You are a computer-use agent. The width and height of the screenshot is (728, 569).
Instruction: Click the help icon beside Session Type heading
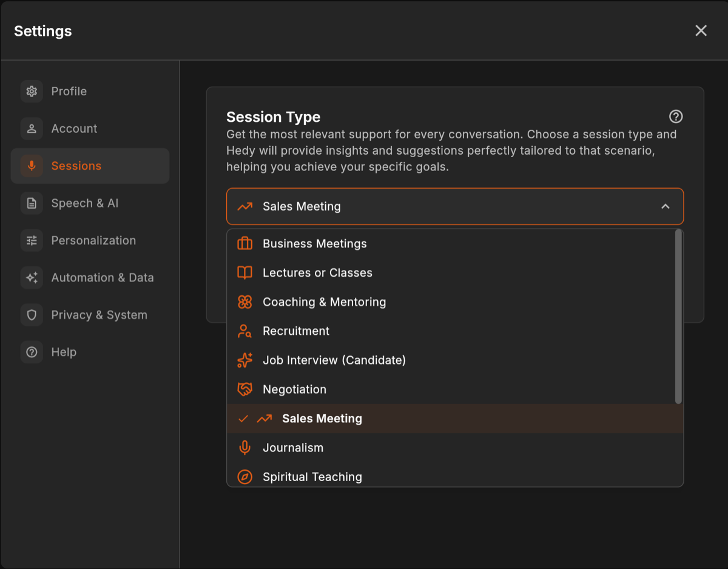(x=676, y=116)
